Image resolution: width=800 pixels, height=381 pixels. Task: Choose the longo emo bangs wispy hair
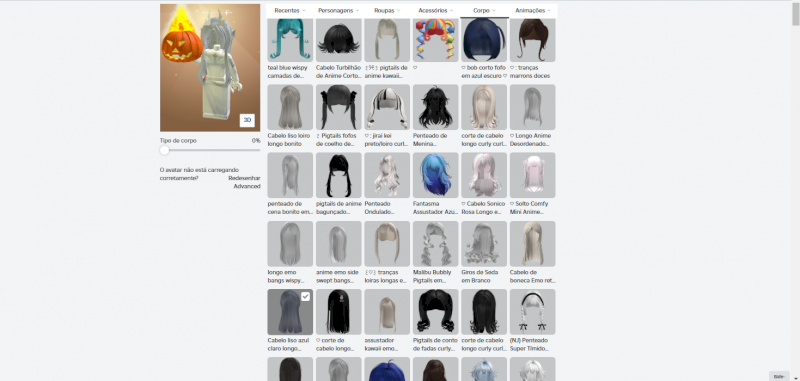pos(290,244)
